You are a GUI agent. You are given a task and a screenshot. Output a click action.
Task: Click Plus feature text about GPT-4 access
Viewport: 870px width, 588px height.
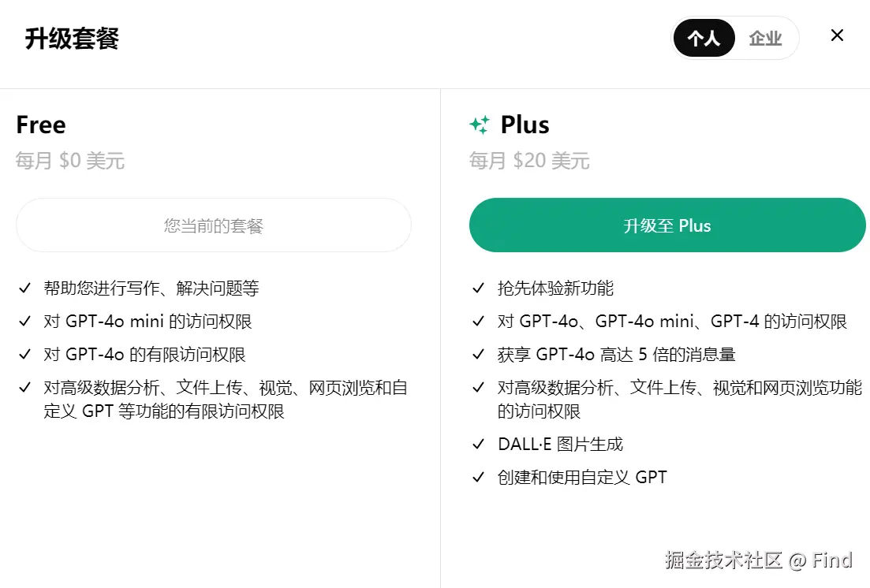coord(672,322)
